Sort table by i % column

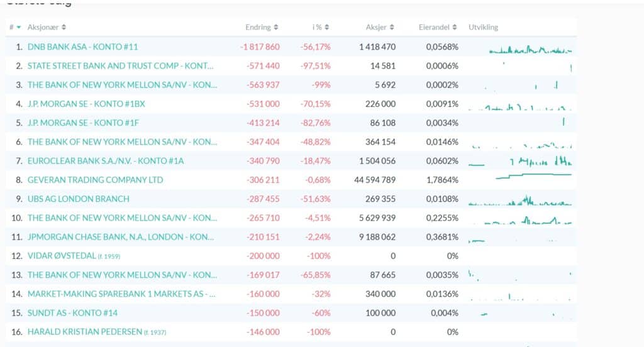pos(321,28)
